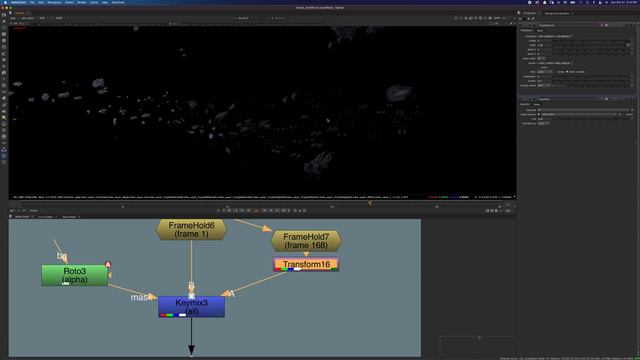Viewport: 640px width, 360px height.
Task: Open the Set BBox to dropdown
Action: point(544,123)
